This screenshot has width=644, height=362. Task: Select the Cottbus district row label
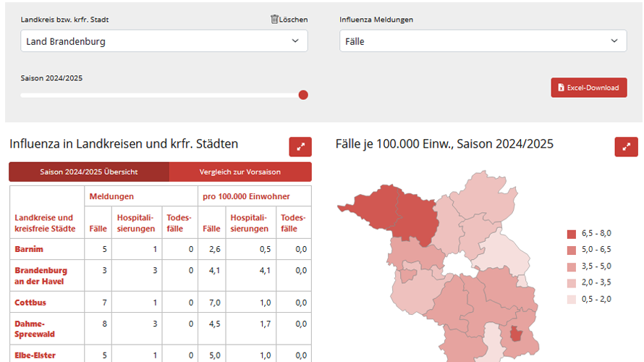pos(30,303)
